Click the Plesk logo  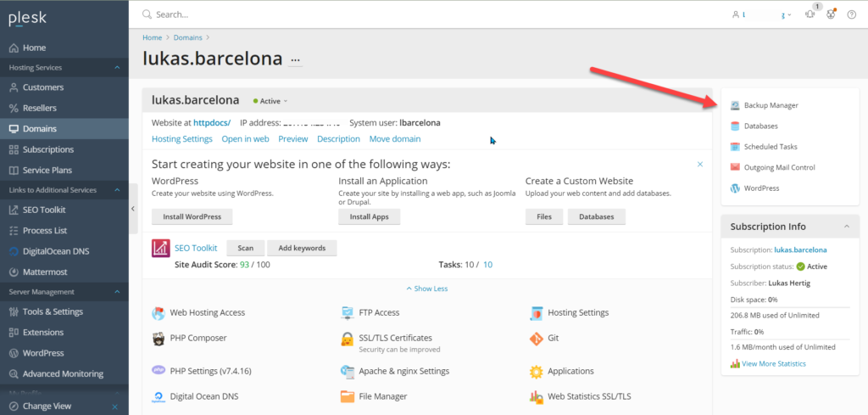coord(28,19)
